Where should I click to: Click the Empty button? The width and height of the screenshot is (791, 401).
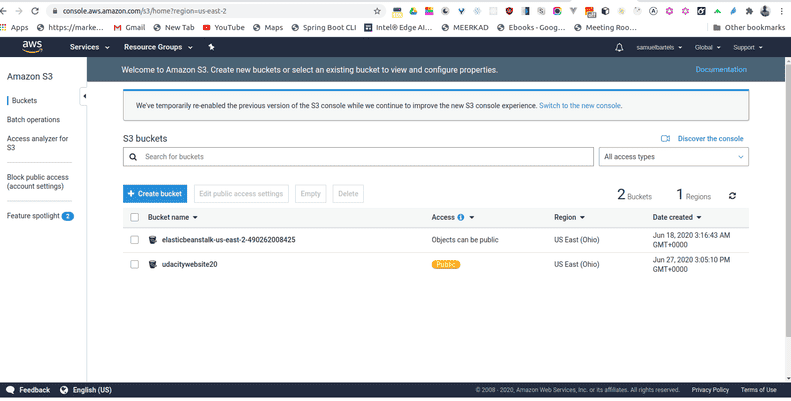click(311, 194)
